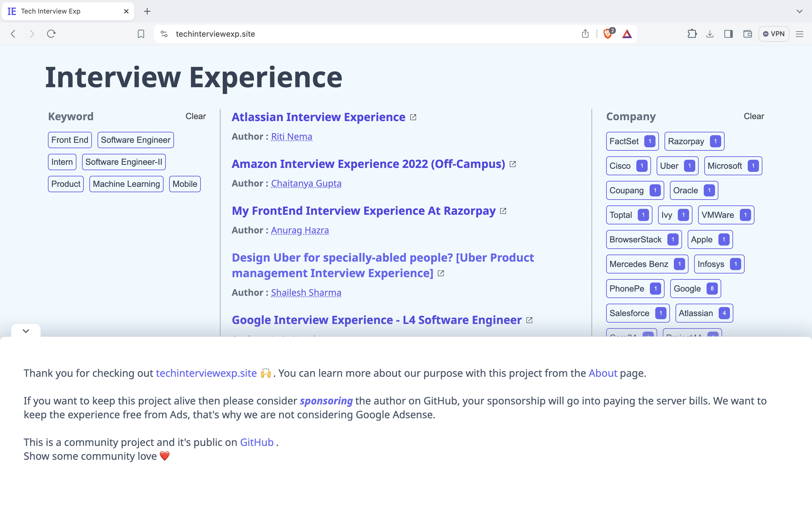Toggle the Product keyword filter
This screenshot has height=508, width=812.
click(66, 184)
